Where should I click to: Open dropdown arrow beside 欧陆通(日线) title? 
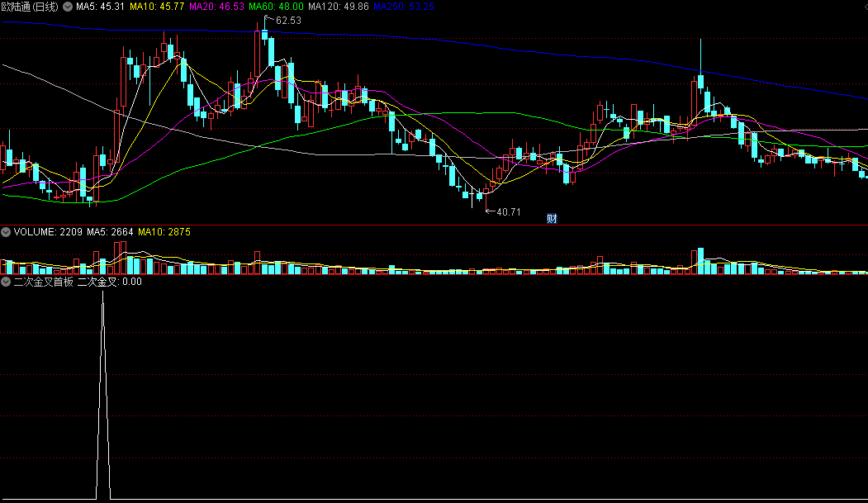(68, 7)
